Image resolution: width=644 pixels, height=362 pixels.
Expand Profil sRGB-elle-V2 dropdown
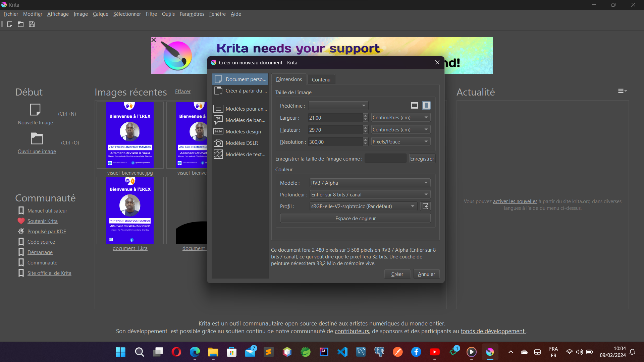pos(363,206)
